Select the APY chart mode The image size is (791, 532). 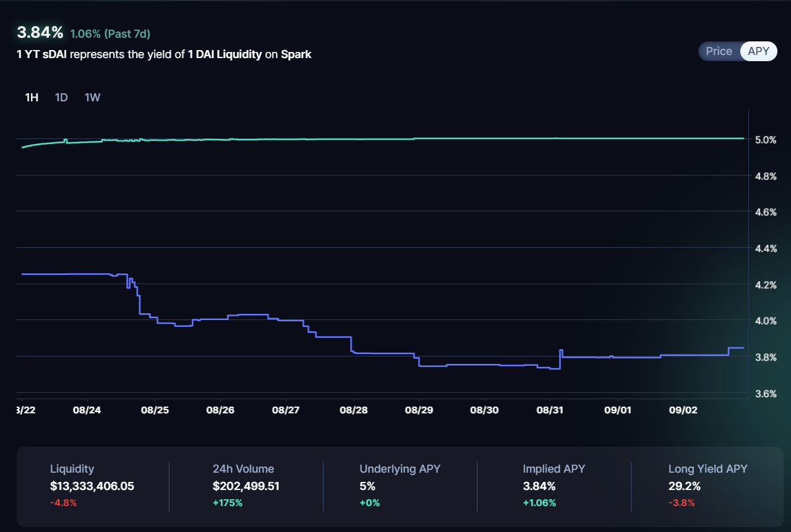click(x=758, y=51)
